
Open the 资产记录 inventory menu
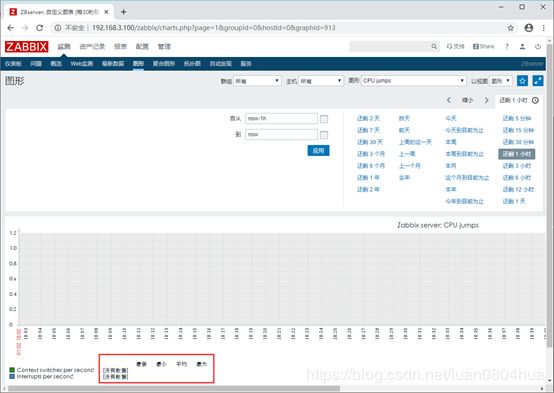[x=92, y=46]
